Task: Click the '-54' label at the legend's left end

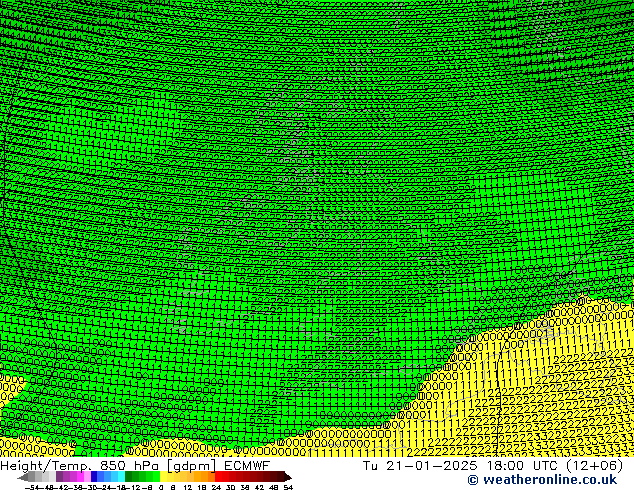Action: tap(32, 488)
